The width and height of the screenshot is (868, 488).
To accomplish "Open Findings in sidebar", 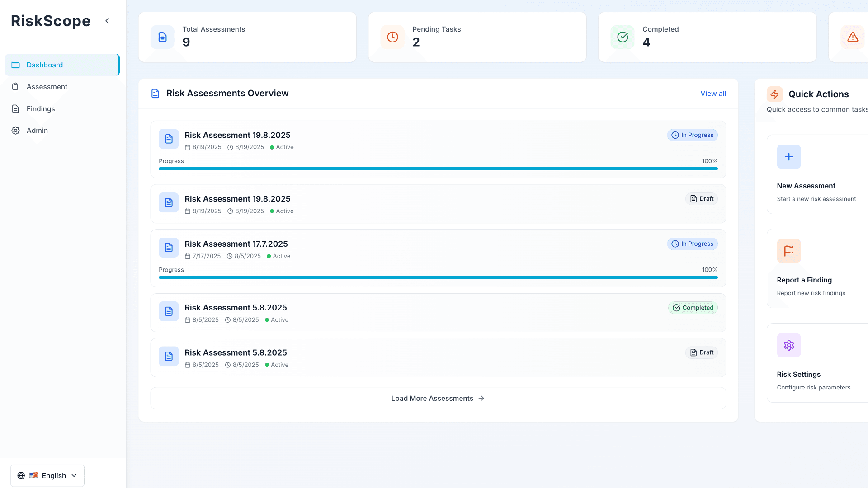I will click(62, 109).
